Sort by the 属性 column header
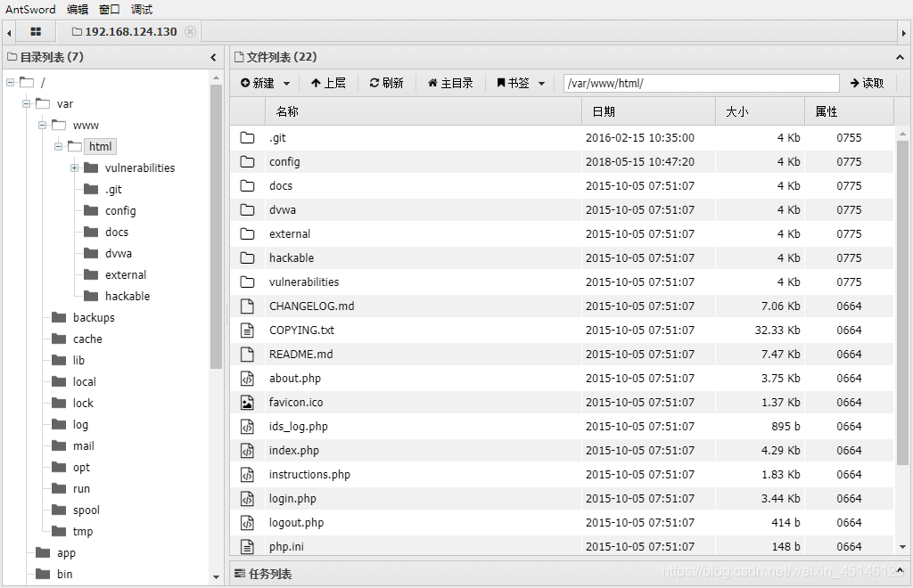The width and height of the screenshot is (913, 588). (850, 111)
